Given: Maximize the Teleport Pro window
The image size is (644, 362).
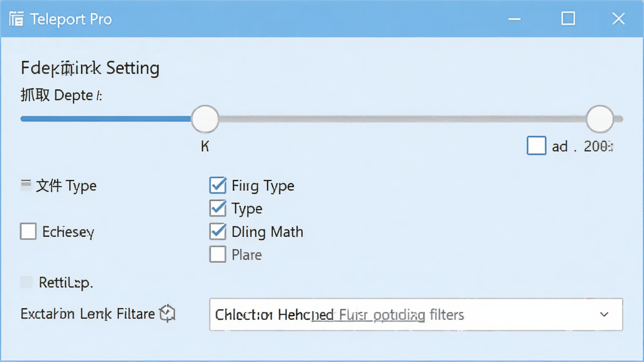Looking at the screenshot, I should [x=568, y=18].
